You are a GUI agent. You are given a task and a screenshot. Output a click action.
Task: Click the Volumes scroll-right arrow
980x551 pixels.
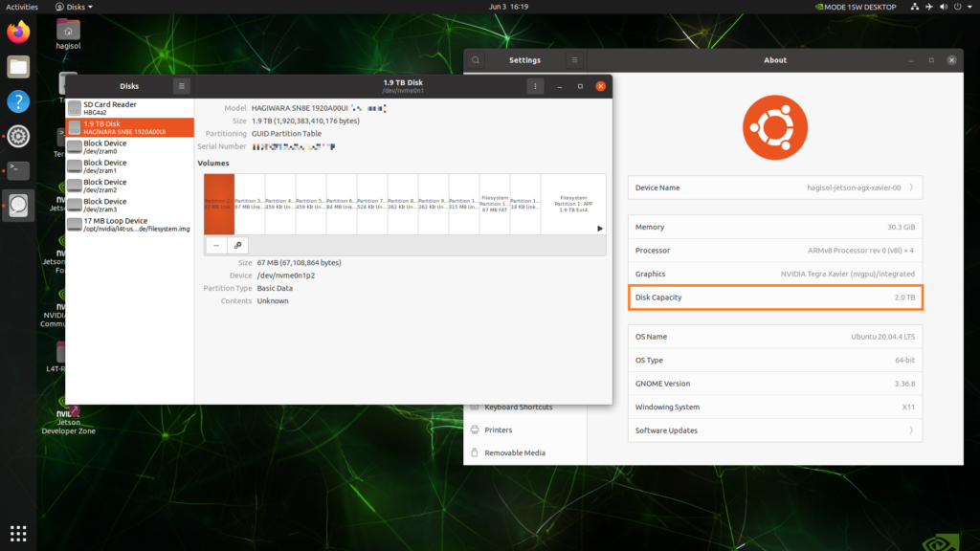click(x=599, y=229)
